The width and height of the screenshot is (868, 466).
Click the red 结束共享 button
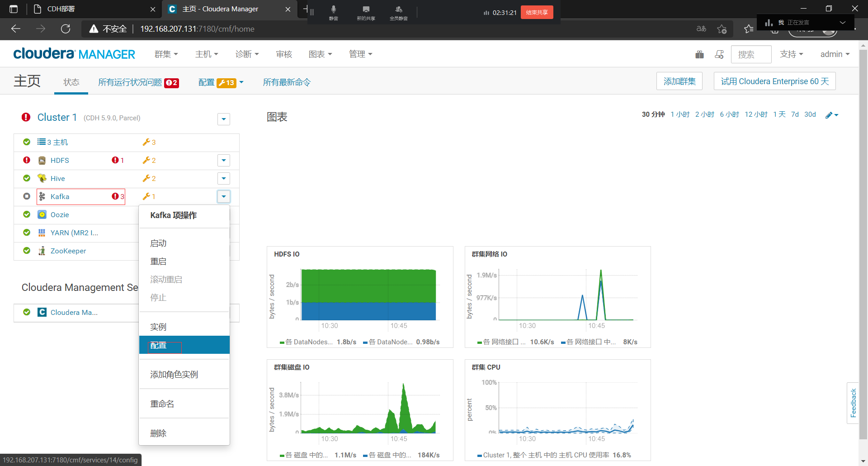[x=537, y=12]
